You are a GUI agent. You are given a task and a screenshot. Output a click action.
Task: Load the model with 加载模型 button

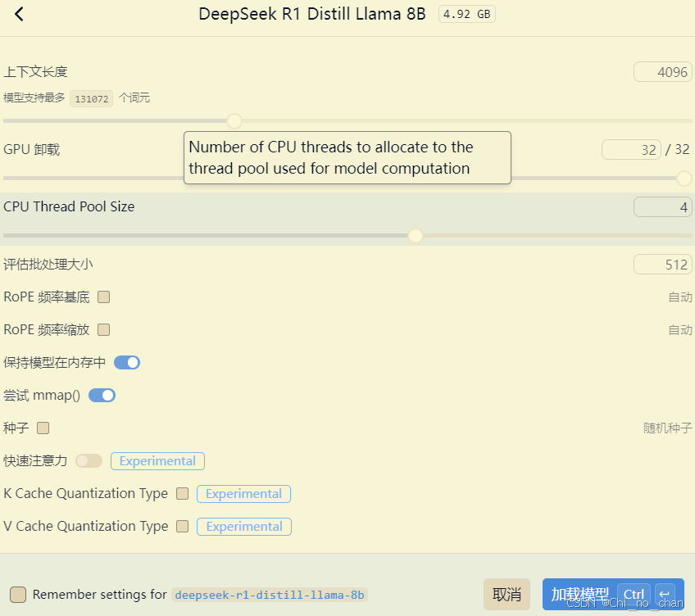pyautogui.click(x=613, y=594)
